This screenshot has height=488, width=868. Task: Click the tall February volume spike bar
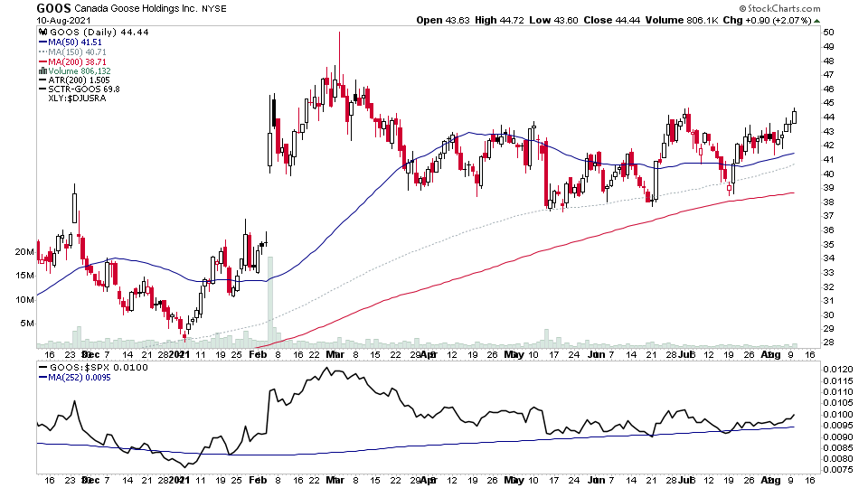tap(270, 302)
